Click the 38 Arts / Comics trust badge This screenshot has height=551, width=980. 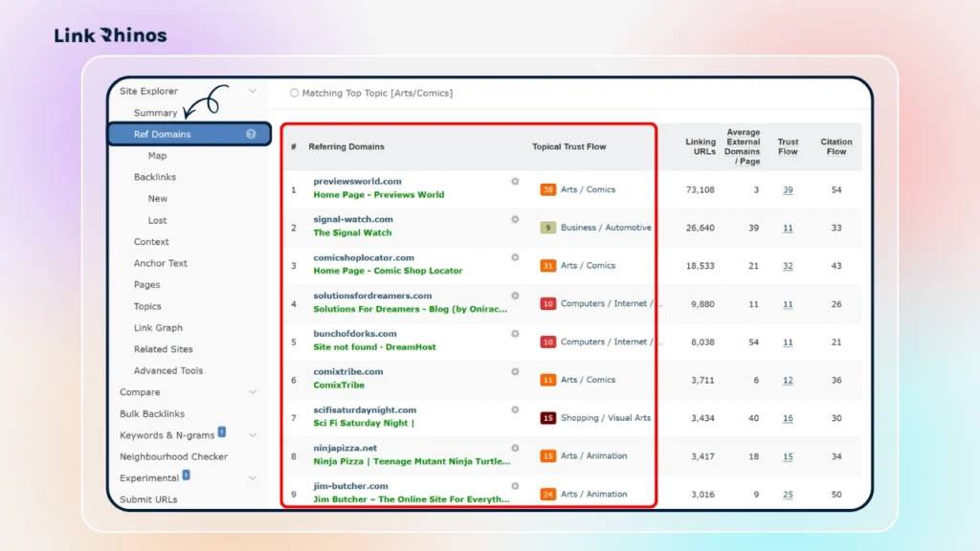coord(547,189)
